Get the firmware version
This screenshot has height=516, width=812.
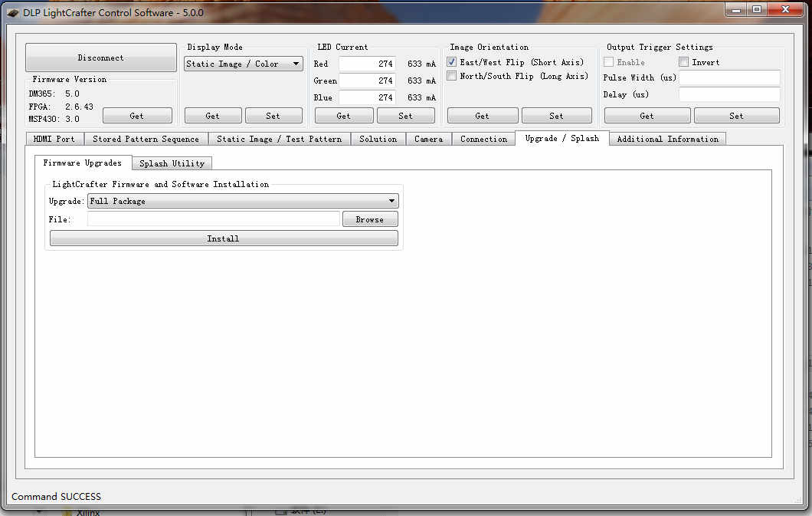click(x=137, y=116)
